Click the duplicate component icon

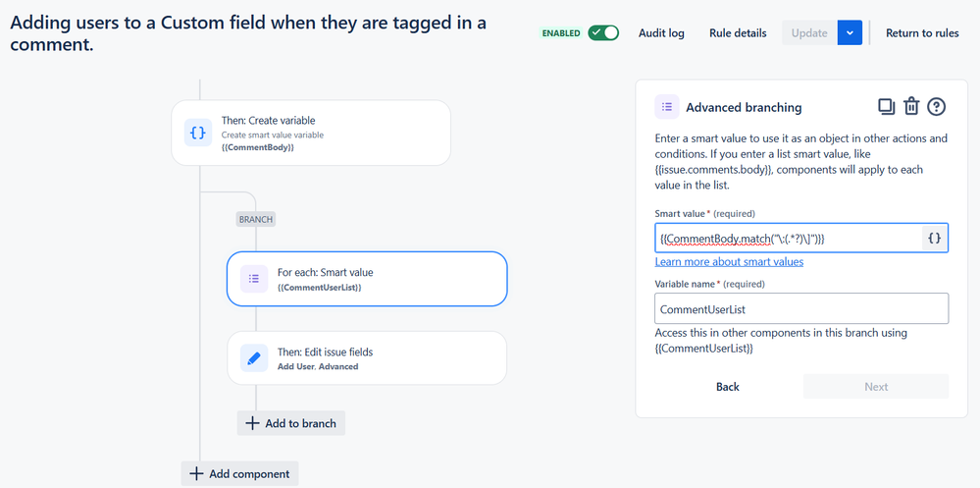point(886,107)
